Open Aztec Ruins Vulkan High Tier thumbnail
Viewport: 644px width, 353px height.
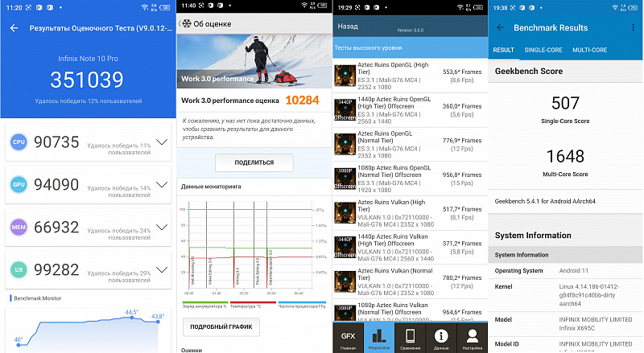pos(345,212)
